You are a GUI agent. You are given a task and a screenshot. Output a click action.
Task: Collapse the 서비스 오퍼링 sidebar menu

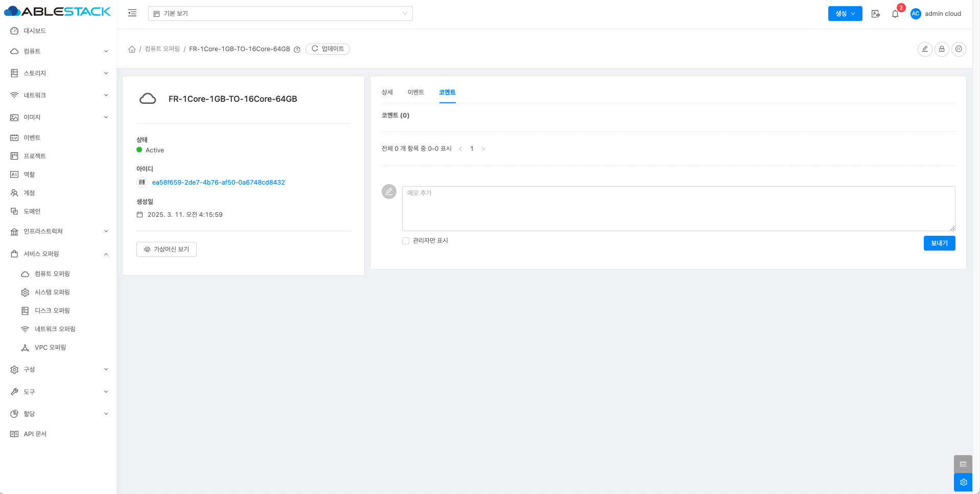click(58, 254)
